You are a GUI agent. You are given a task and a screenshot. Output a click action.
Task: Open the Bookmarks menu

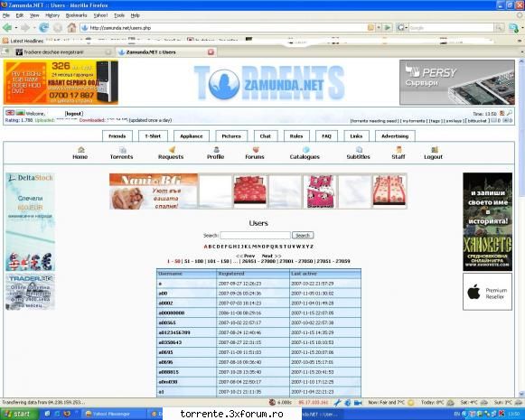pos(76,15)
